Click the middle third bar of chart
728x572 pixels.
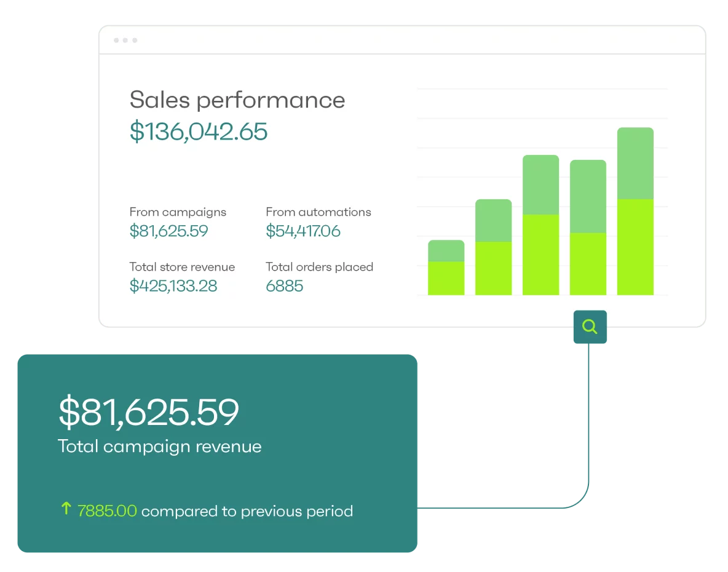click(540, 225)
